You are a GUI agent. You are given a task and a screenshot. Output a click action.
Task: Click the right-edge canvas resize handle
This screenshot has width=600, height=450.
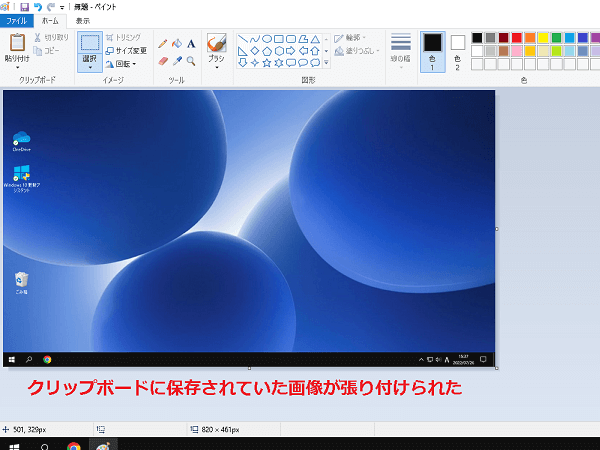pyautogui.click(x=497, y=229)
